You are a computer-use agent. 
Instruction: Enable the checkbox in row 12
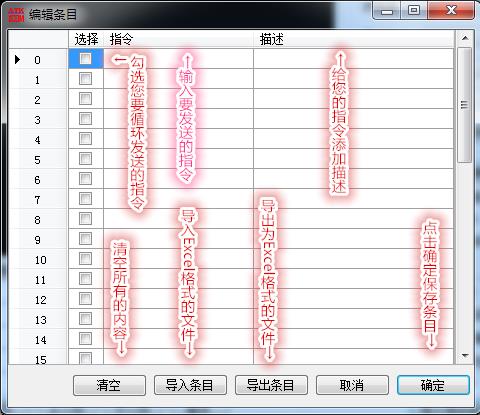85,299
